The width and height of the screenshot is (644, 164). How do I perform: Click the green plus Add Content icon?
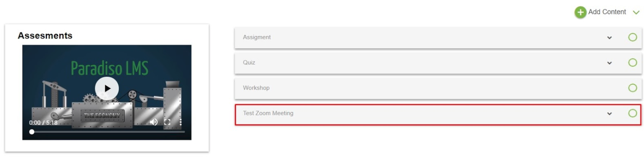(x=580, y=12)
